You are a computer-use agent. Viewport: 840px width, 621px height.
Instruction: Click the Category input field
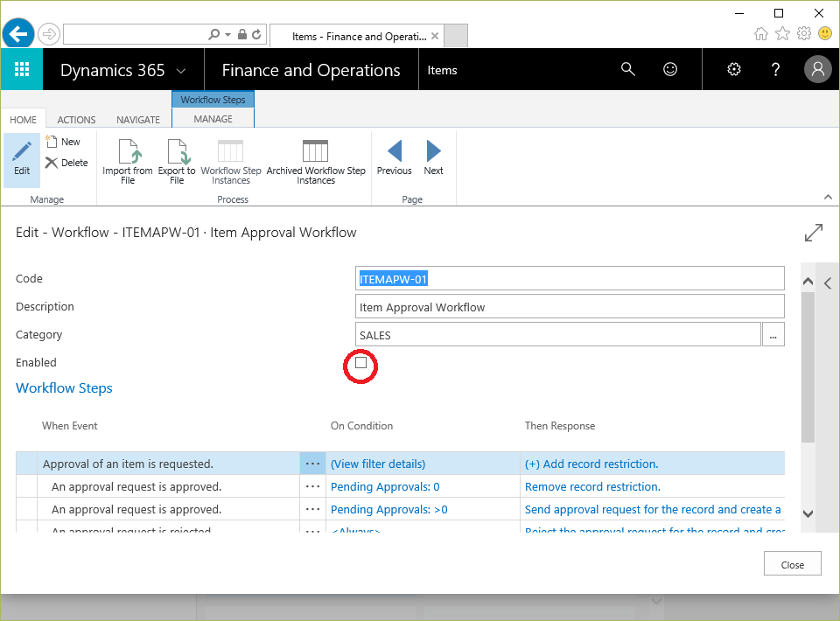[x=558, y=335]
